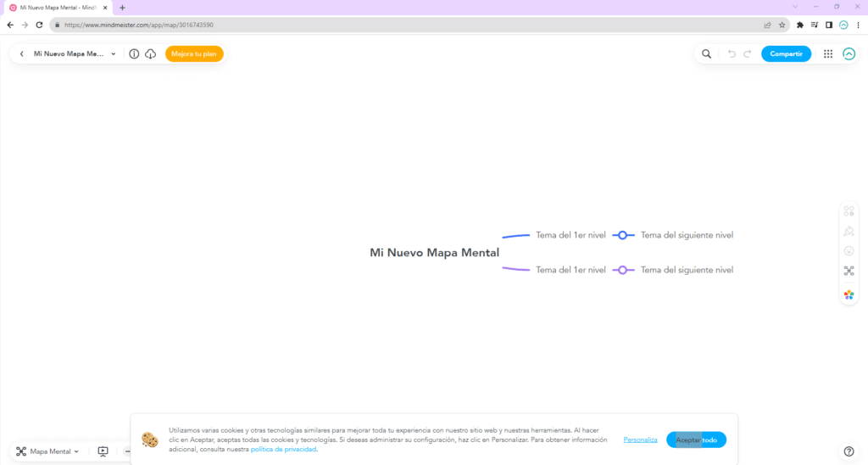Open the apps grid icon
The image size is (868, 465).
point(828,54)
